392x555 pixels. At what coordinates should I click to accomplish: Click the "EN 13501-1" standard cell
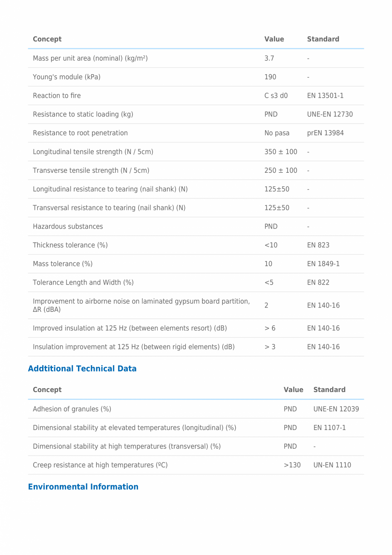(325, 96)
